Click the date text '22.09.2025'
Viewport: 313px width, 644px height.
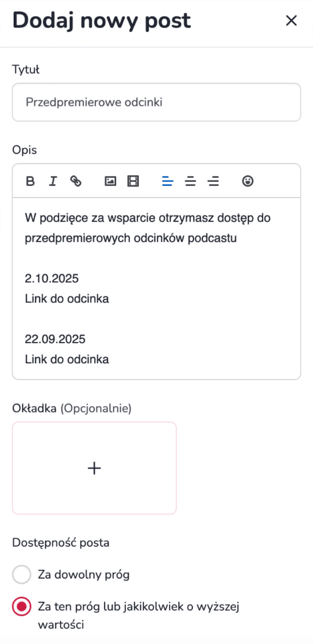pos(55,339)
